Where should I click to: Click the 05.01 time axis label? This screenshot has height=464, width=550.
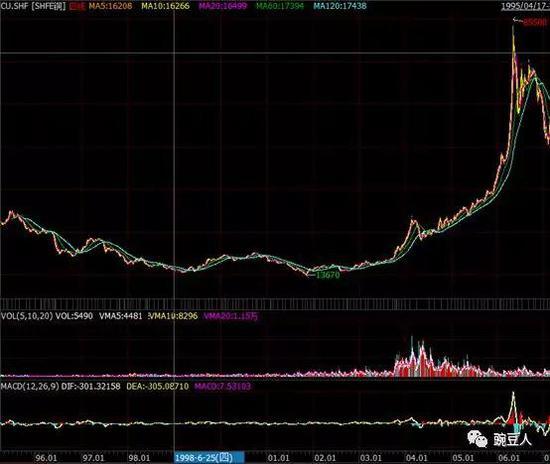pos(463,458)
